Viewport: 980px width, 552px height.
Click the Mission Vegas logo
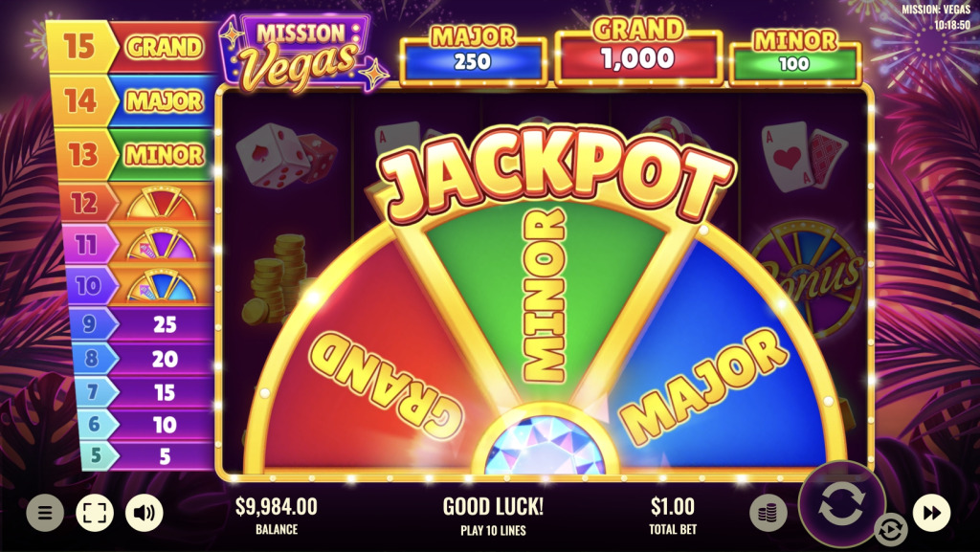(302, 52)
